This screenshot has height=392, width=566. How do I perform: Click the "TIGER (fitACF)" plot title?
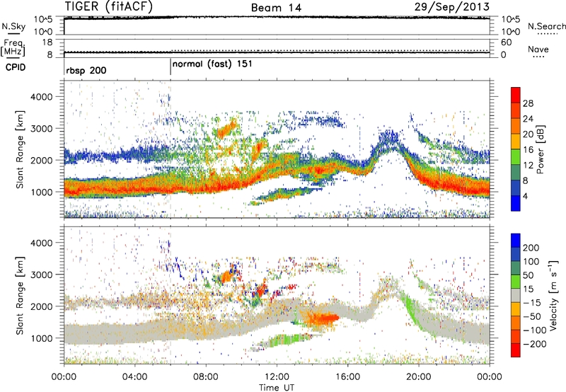click(109, 6)
